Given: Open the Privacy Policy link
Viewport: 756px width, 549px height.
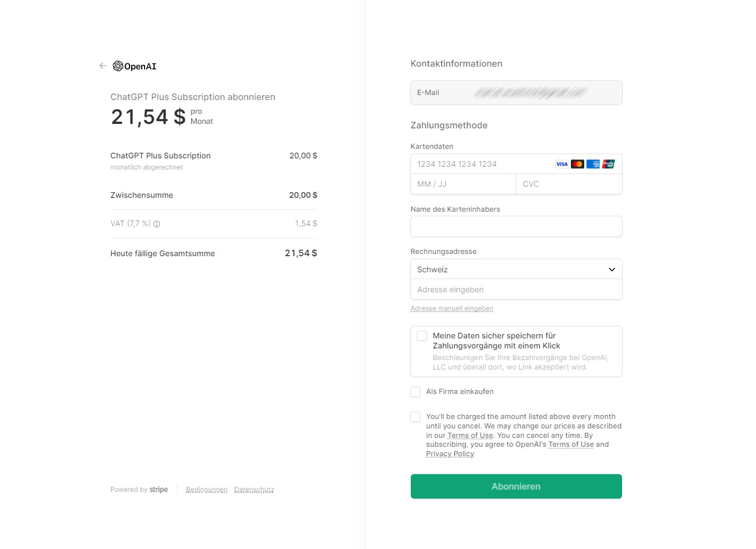Looking at the screenshot, I should 450,454.
